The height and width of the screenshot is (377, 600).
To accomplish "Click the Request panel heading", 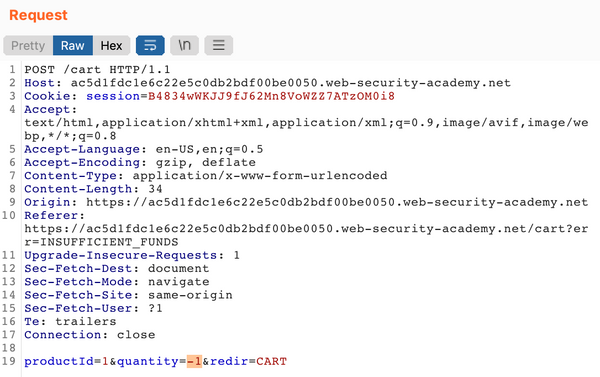I will point(38,15).
